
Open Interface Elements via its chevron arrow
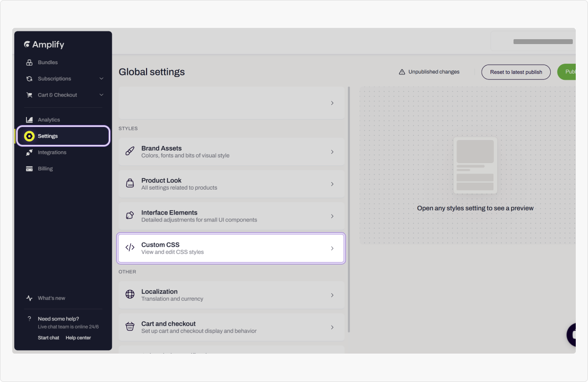tap(332, 216)
